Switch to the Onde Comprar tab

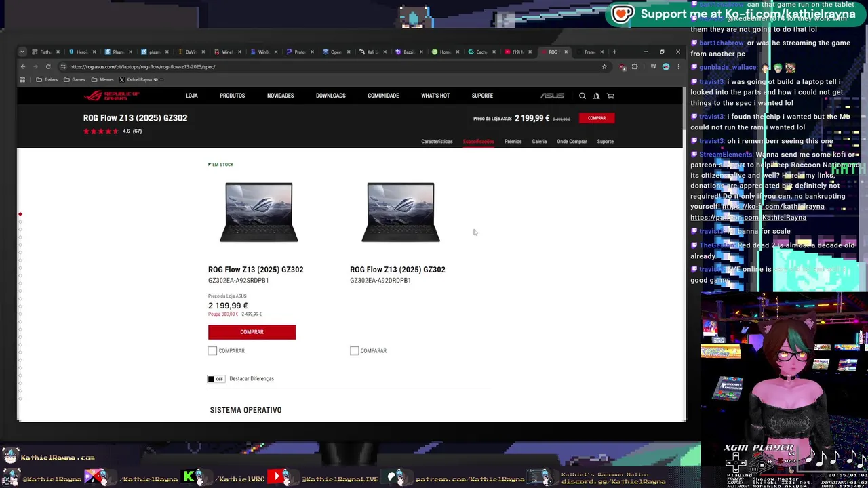coord(572,142)
